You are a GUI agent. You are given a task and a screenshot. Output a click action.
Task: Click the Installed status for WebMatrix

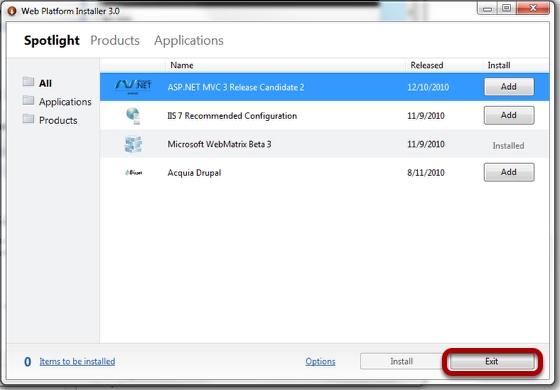509,146
